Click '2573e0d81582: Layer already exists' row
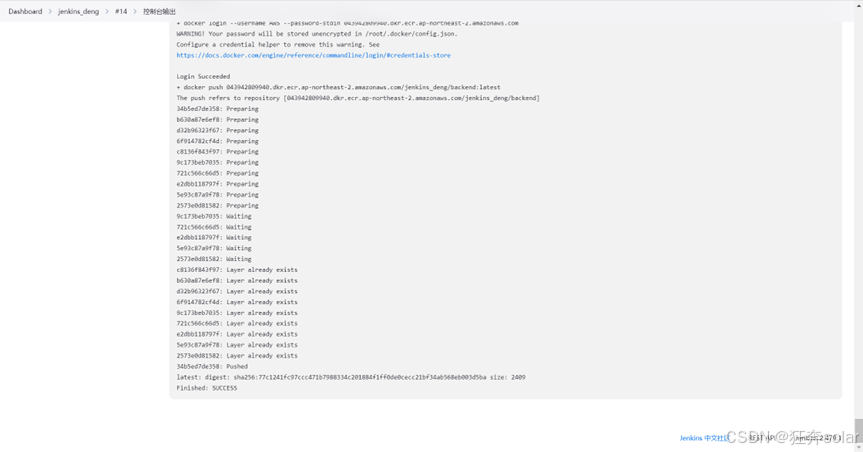This screenshot has width=863, height=452. 237,356
